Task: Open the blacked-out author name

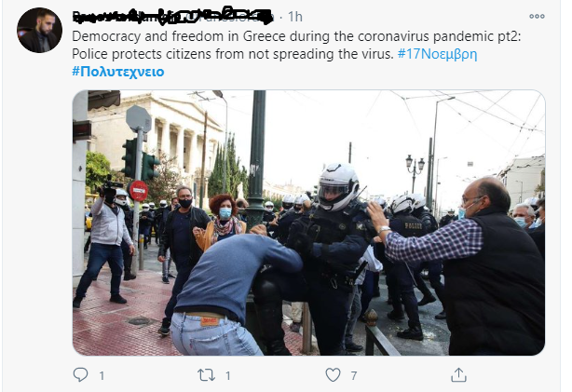Action: click(172, 17)
